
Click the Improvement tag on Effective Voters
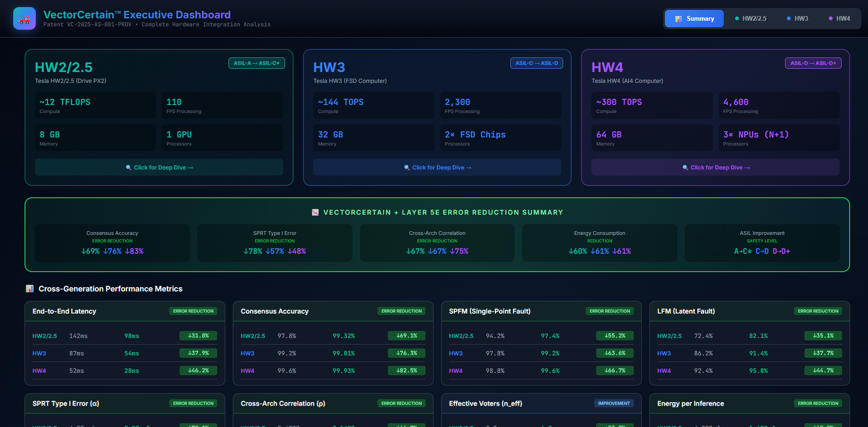pos(614,403)
